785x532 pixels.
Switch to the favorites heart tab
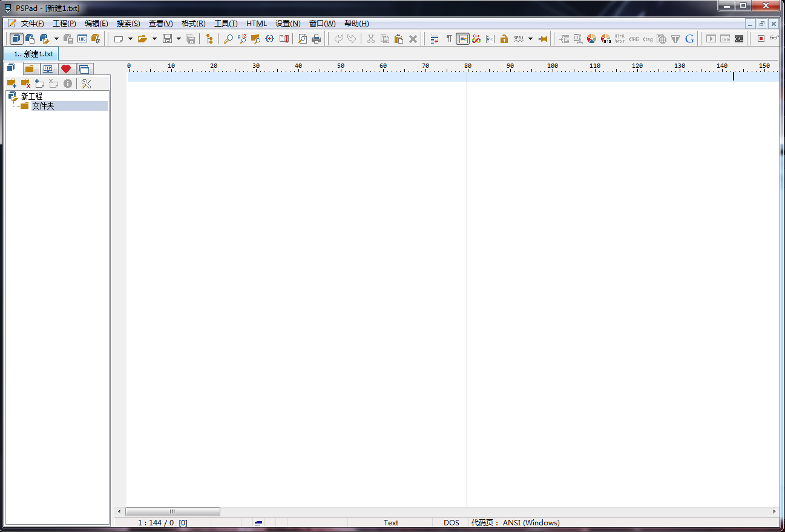pos(66,68)
